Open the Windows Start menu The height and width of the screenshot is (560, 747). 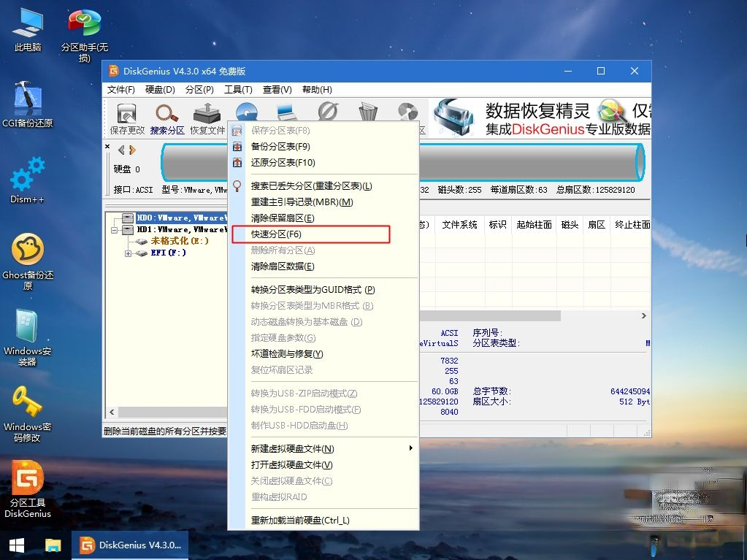(15, 545)
